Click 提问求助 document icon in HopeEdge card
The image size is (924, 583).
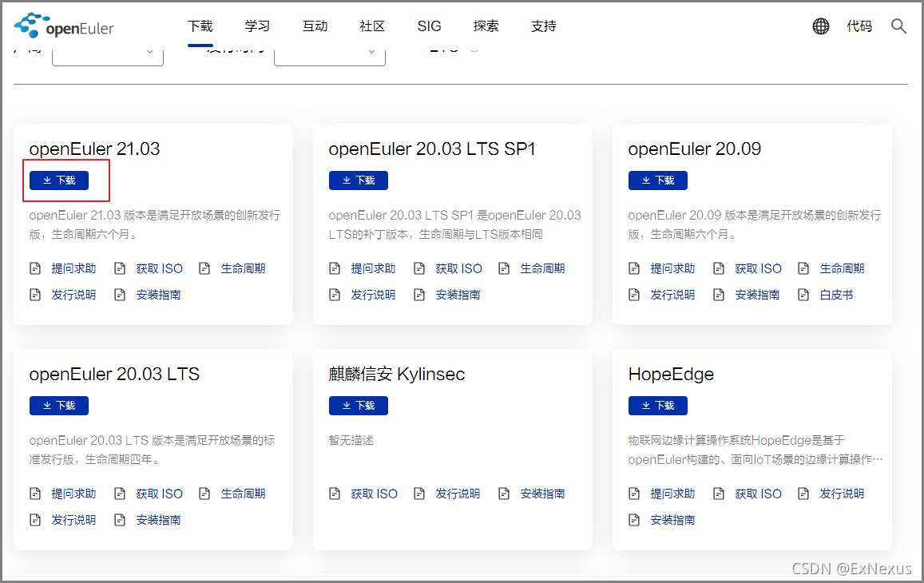(634, 494)
